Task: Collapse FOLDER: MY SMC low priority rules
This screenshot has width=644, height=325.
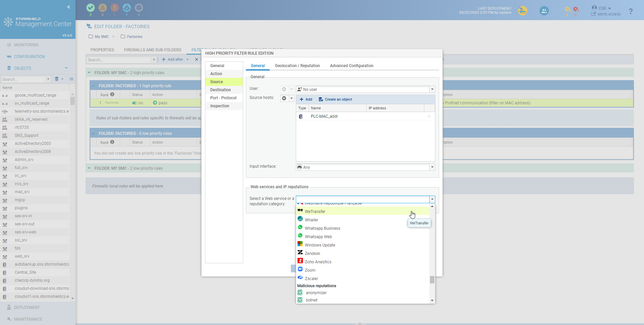Action: coord(89,168)
